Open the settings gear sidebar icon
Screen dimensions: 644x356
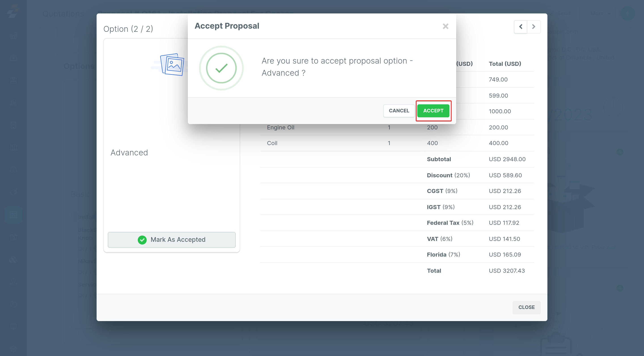(13, 349)
